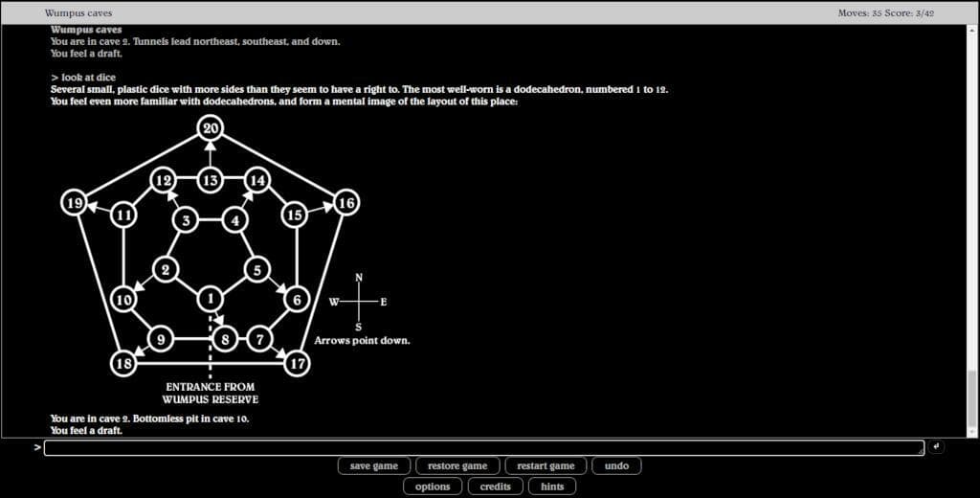Open the hints button
This screenshot has width=980, height=498.
(x=552, y=487)
